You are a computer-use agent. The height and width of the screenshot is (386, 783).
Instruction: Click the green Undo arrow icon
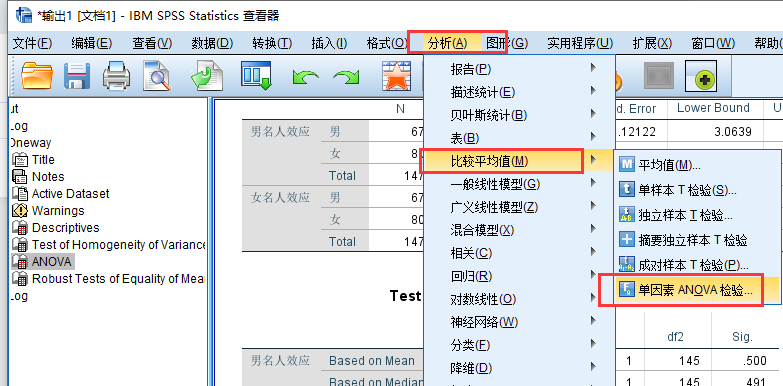coord(305,78)
